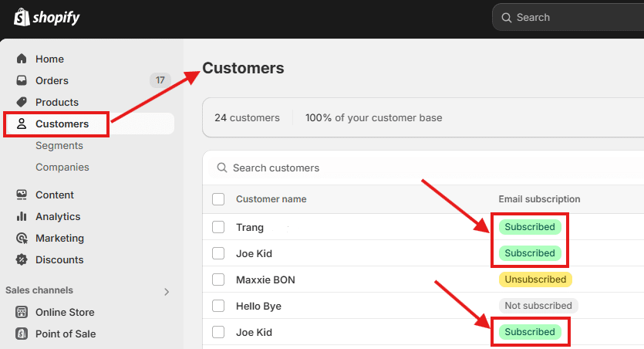Click the Point of Sale bag icon
The image size is (644, 349).
point(22,334)
